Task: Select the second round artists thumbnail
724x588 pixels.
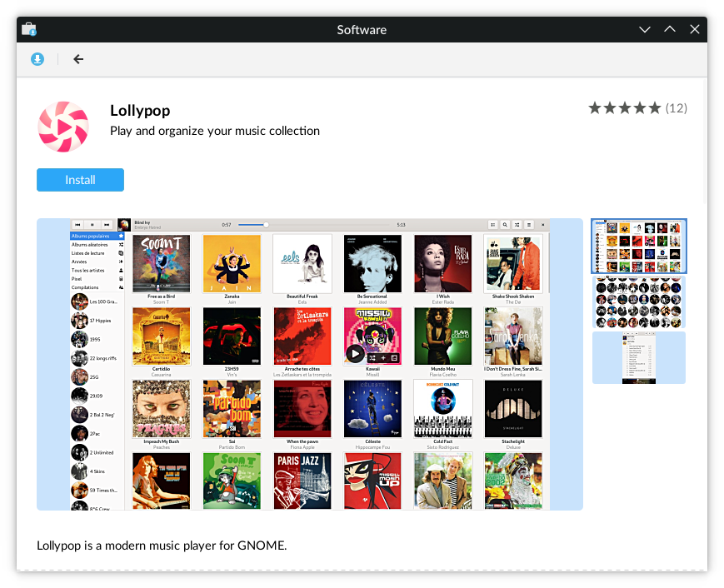Action: tap(639, 302)
